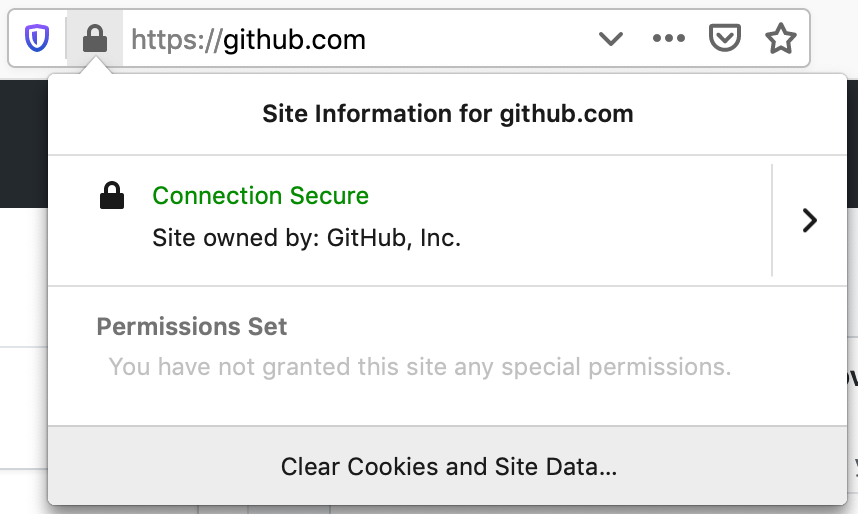
Task: Click the purple tracking protection shield icon
Action: coord(37,39)
